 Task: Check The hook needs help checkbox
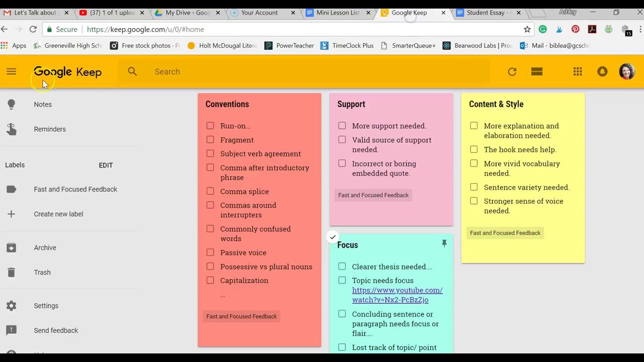coord(473,149)
